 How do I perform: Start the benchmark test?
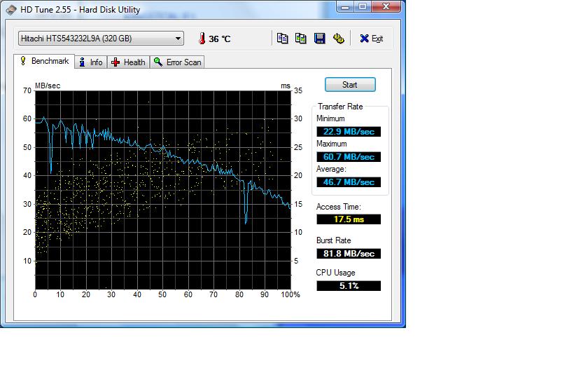point(350,85)
